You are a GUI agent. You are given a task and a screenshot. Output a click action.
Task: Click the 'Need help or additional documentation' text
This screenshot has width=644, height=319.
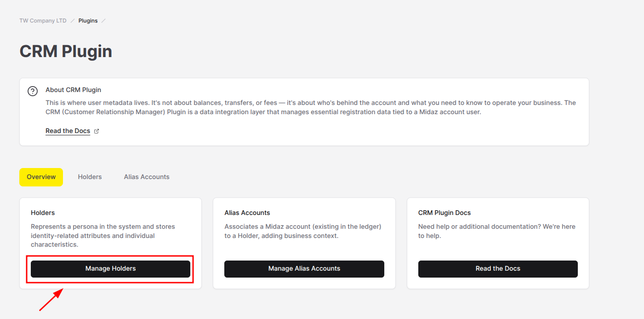pos(497,231)
